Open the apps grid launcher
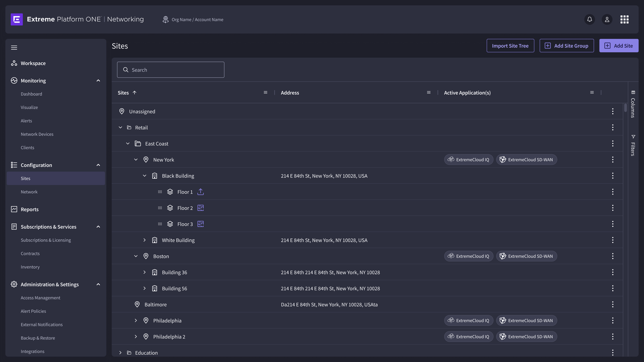644x362 pixels. [x=625, y=19]
